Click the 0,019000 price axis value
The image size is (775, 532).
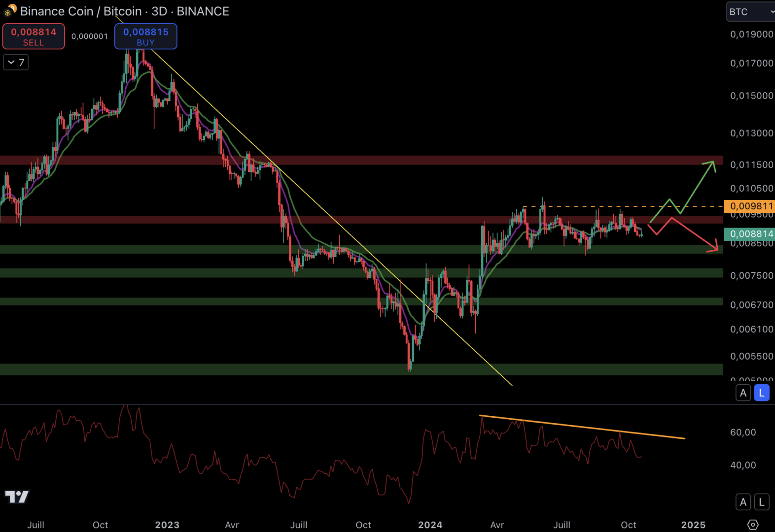tap(751, 34)
